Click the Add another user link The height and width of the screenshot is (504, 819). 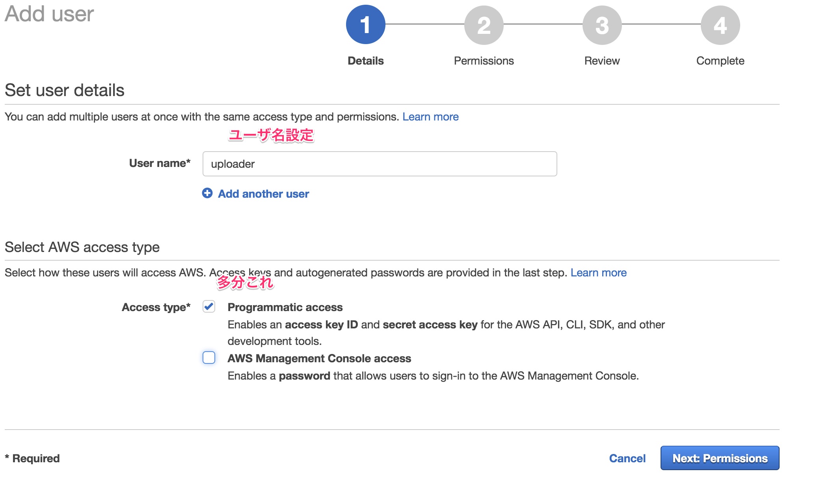coord(263,194)
